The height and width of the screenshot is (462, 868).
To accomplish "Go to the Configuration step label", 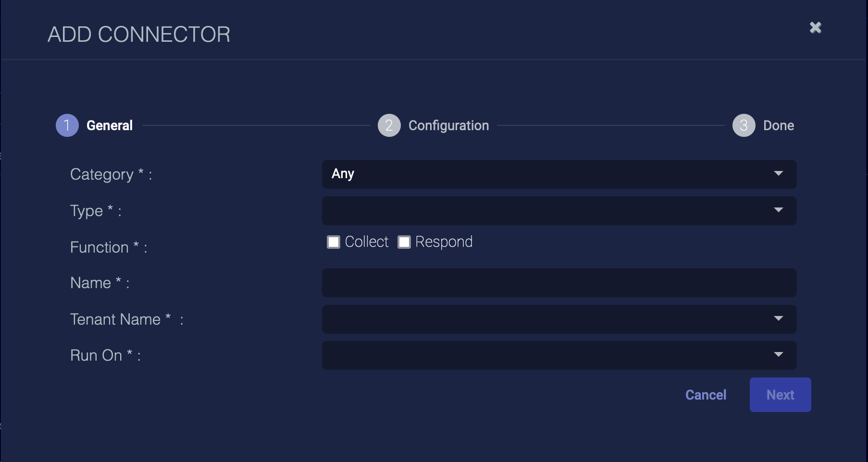I will coord(448,125).
